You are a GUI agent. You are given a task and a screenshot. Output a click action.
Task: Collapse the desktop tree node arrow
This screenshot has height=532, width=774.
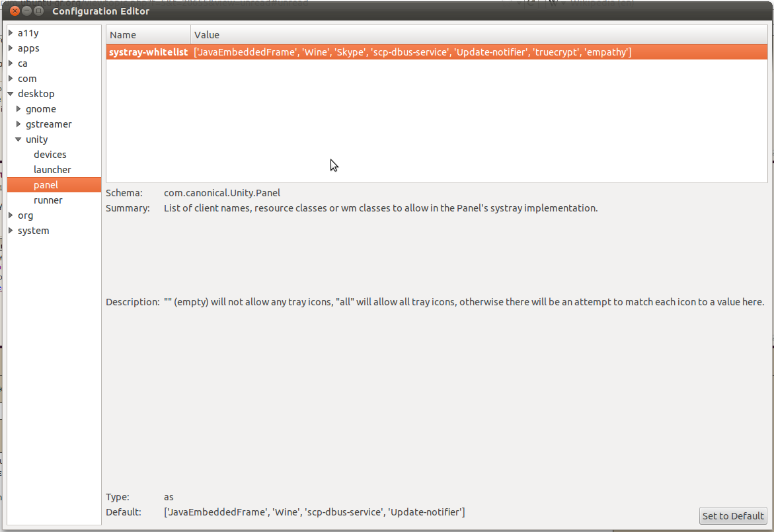11,94
